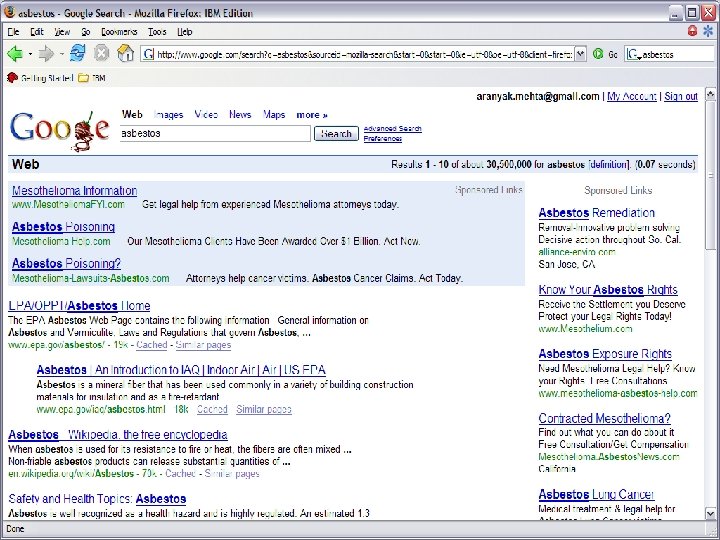Screen dimensions: 720x540
Task: Open the 'Asbestos Poisoning' ad without question mark
Action: pyautogui.click(x=63, y=227)
